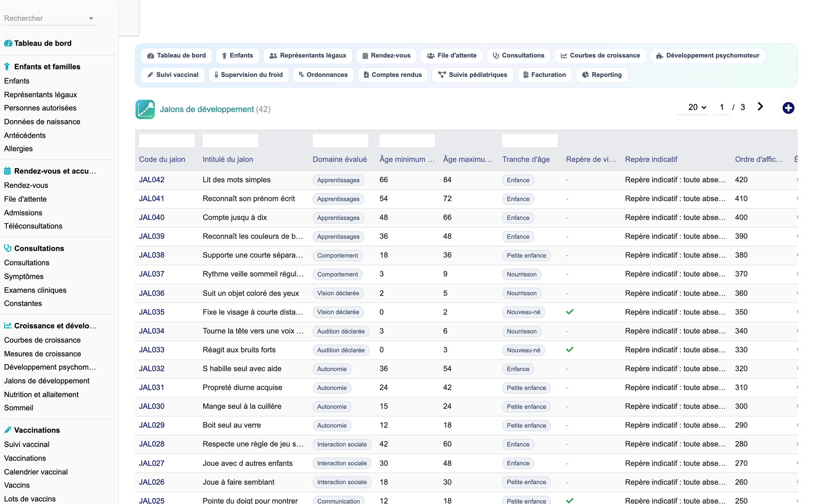Open Nutrition et allaitement in the sidebar

(x=41, y=395)
